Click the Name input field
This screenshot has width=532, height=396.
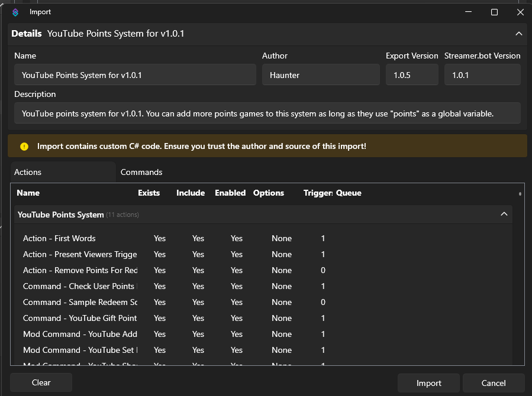(x=135, y=75)
